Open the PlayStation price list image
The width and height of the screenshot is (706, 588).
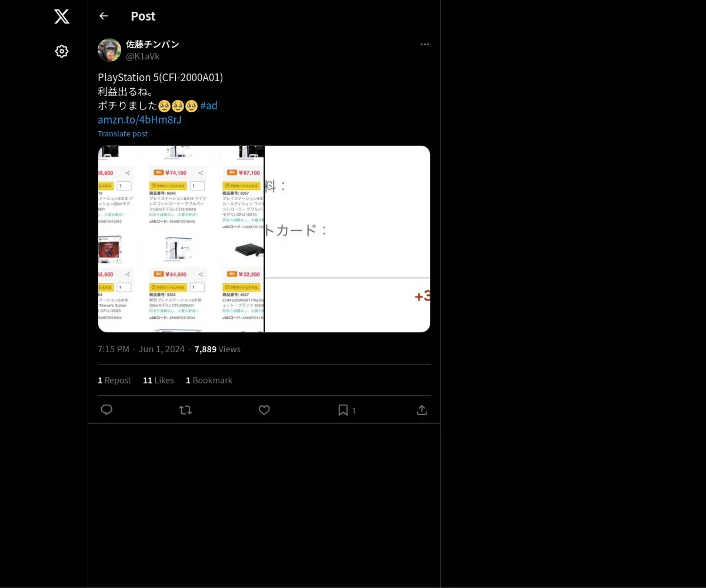pos(181,239)
